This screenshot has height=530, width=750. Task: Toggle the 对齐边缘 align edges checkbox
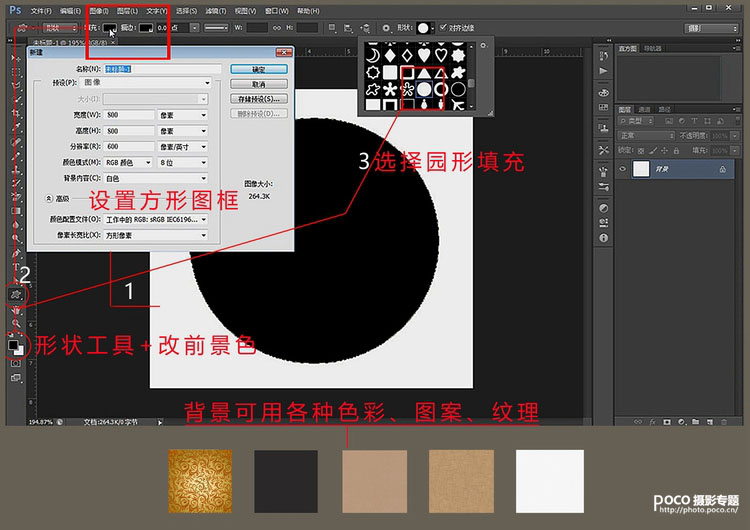click(x=443, y=27)
